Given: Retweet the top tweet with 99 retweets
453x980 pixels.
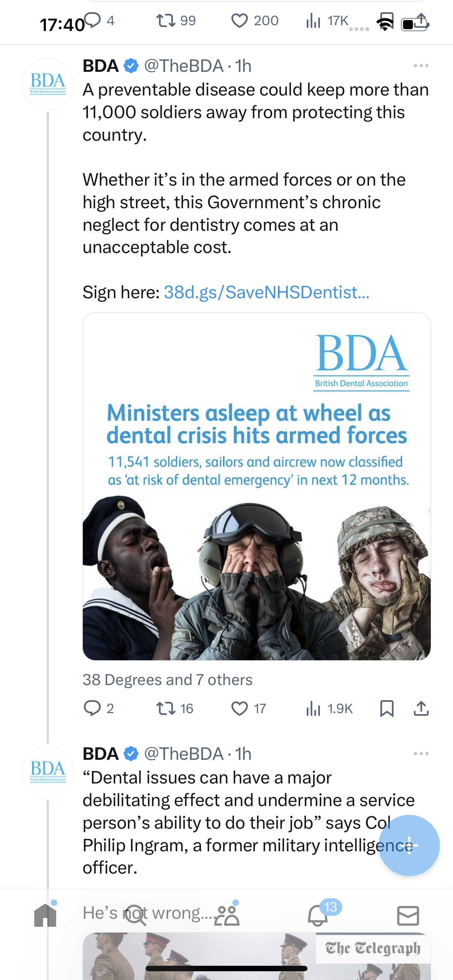Looking at the screenshot, I should [x=176, y=20].
